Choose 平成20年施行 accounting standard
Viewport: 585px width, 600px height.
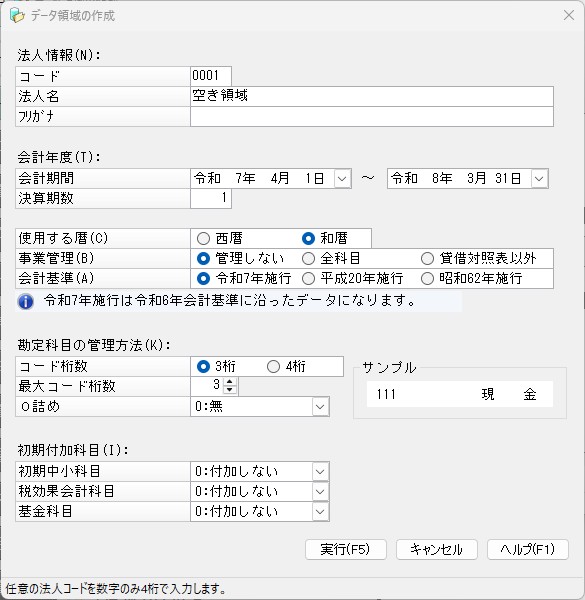(x=308, y=279)
